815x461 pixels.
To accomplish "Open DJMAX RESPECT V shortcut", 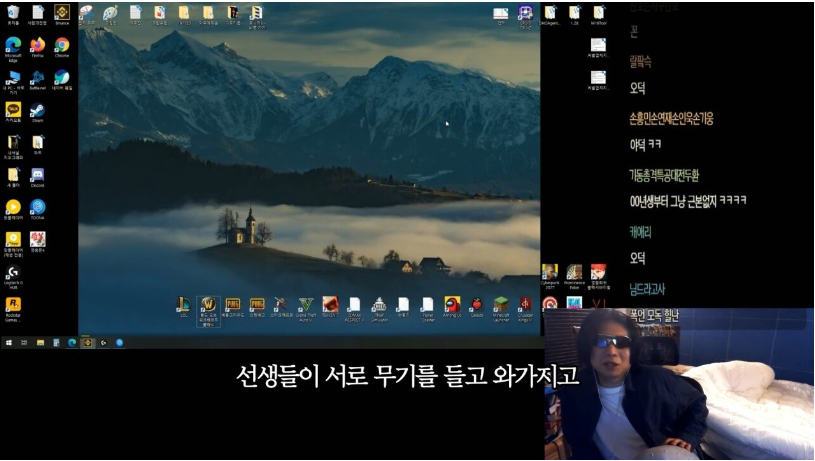I will [354, 309].
